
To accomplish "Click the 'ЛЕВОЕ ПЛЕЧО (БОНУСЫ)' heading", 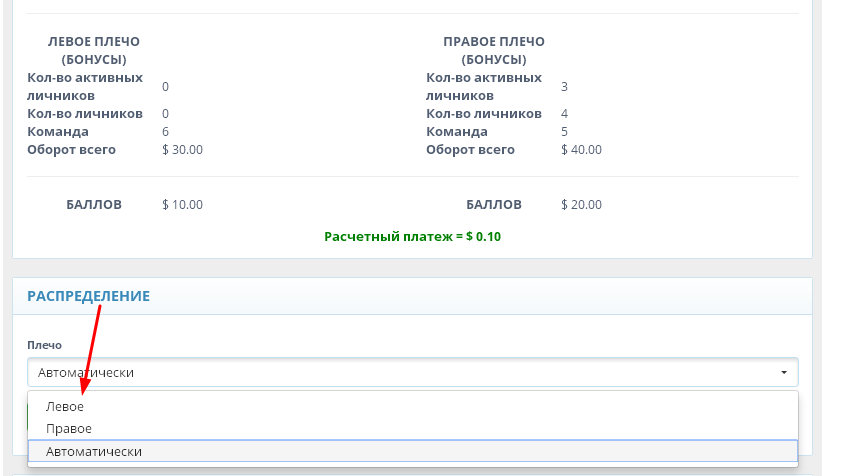I will point(94,50).
